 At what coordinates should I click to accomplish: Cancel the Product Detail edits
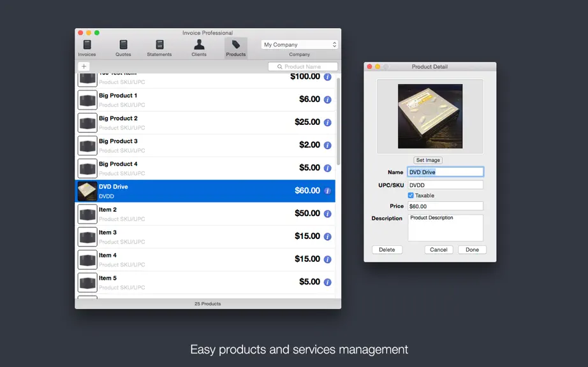(439, 250)
